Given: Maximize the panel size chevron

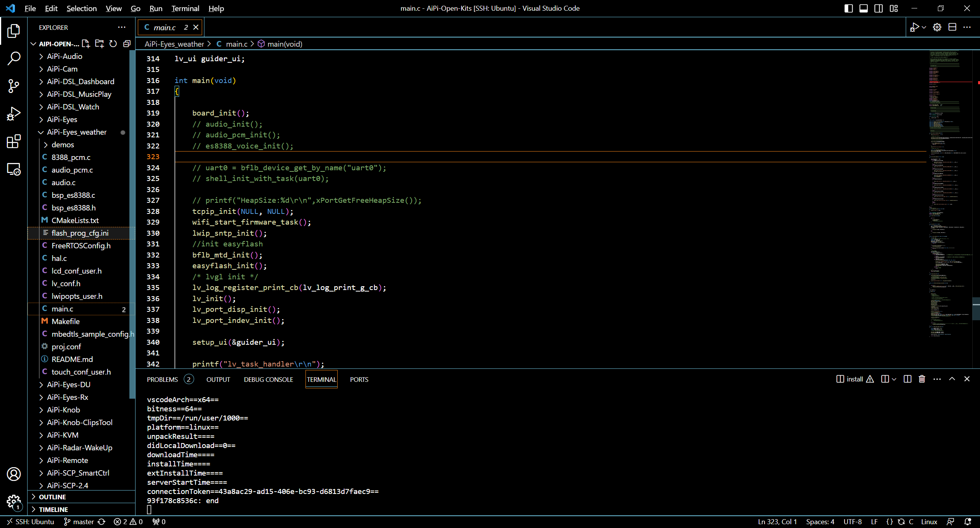Looking at the screenshot, I should tap(952, 379).
